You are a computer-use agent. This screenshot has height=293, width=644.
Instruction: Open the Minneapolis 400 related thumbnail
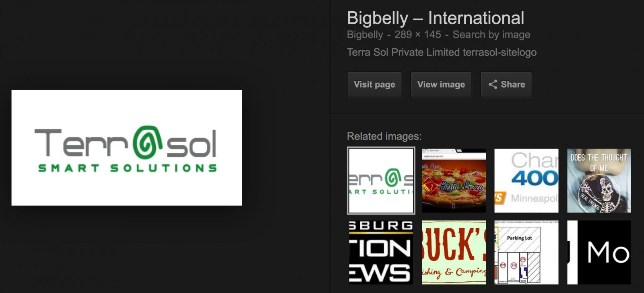point(526,180)
